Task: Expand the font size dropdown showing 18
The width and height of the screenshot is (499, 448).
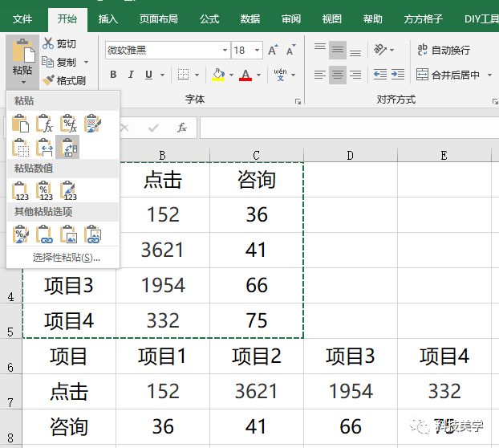Action: (255, 51)
